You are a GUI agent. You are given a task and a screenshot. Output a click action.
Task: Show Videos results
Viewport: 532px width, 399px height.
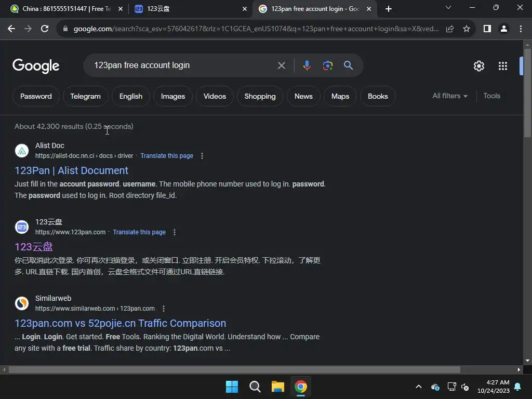(215, 96)
